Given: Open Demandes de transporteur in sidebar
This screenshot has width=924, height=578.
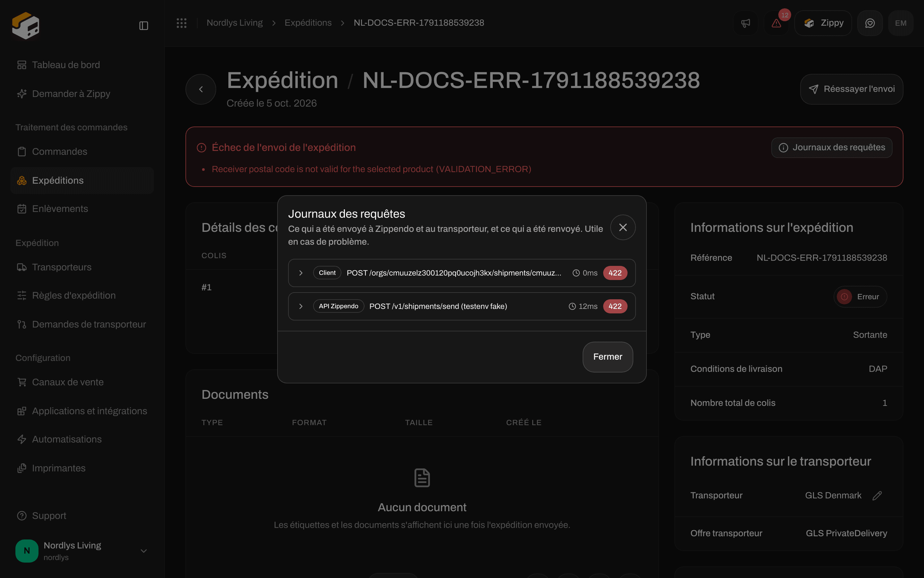Looking at the screenshot, I should pyautogui.click(x=82, y=325).
